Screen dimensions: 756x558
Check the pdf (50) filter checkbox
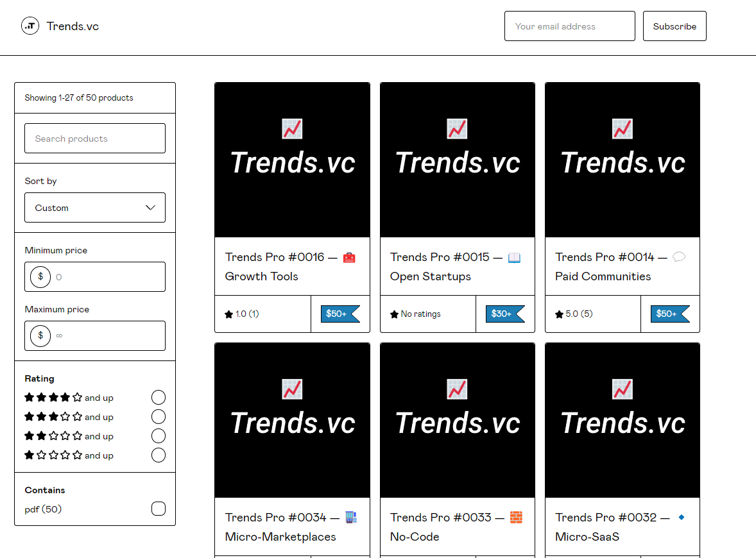point(158,509)
